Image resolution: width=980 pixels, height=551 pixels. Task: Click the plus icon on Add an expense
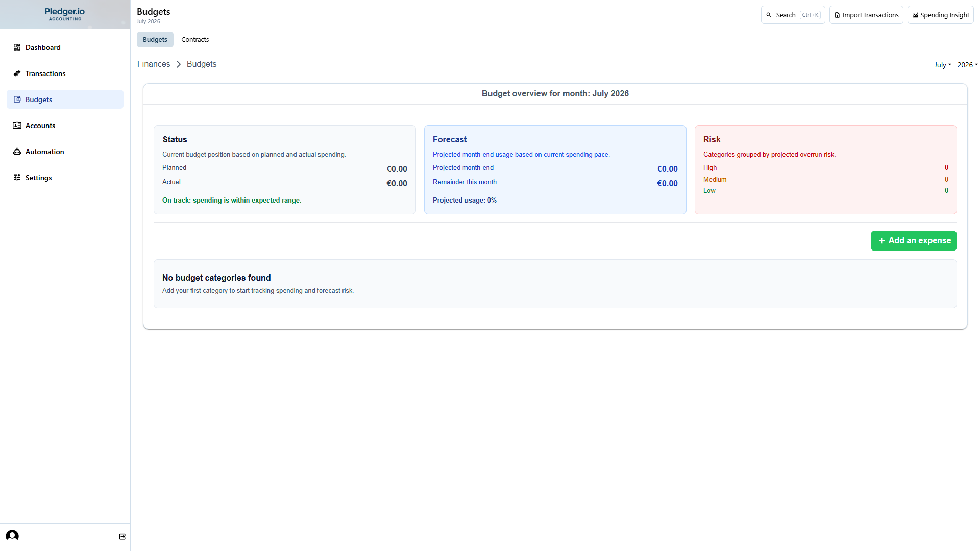point(881,241)
